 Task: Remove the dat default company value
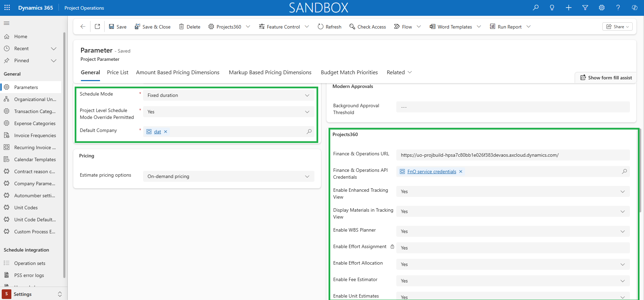coord(165,132)
